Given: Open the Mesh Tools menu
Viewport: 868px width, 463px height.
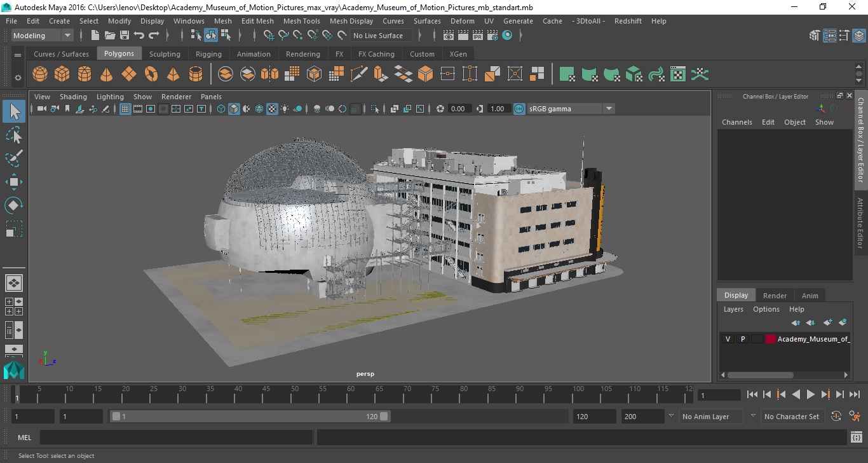Looking at the screenshot, I should click(301, 21).
